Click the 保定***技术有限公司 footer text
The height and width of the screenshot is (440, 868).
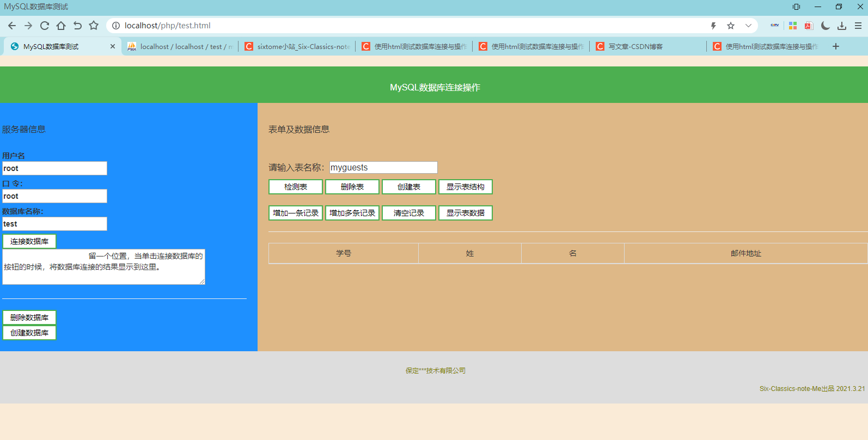(436, 370)
